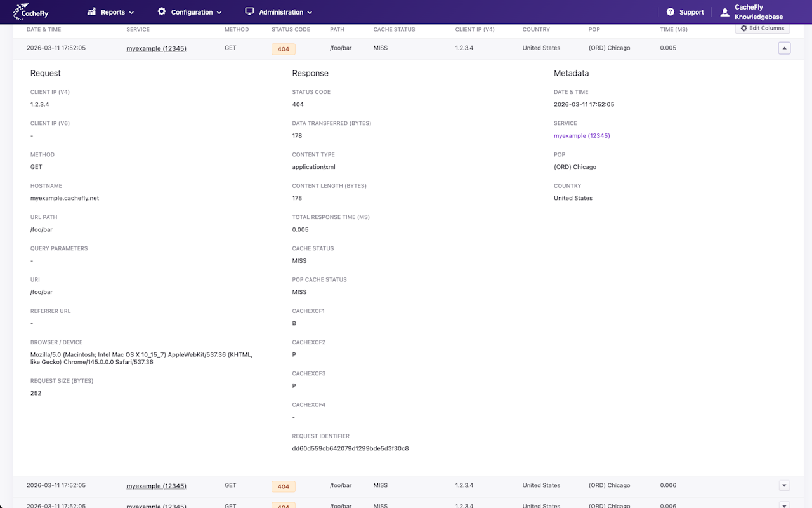The width and height of the screenshot is (812, 508).
Task: Open the CacheFly Knowledgebase account menu
Action: 758,12
